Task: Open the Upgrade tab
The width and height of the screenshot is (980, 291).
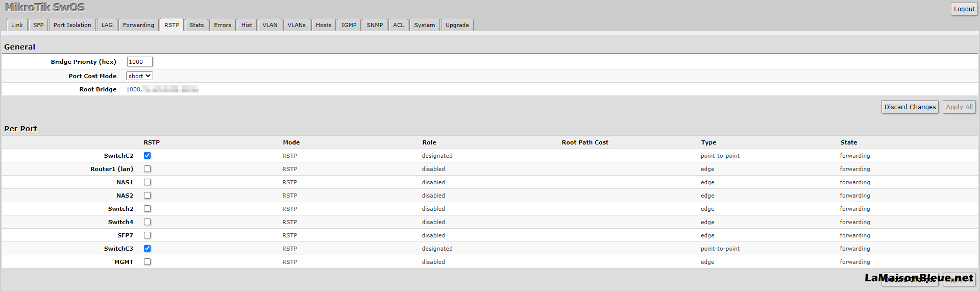Action: 457,25
